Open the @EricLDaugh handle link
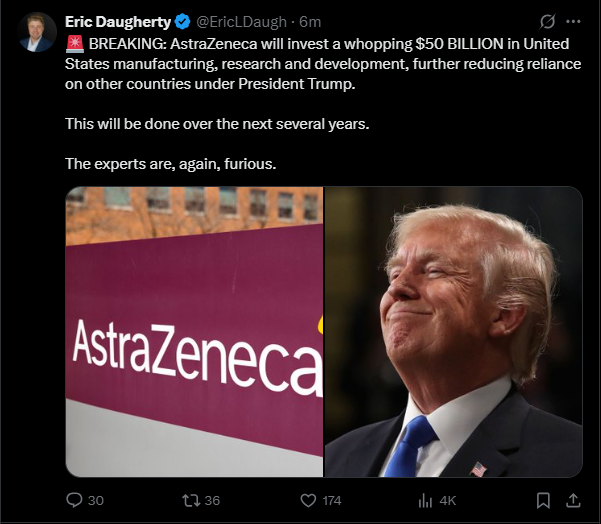Screen dimensions: 601x524 pos(241,22)
